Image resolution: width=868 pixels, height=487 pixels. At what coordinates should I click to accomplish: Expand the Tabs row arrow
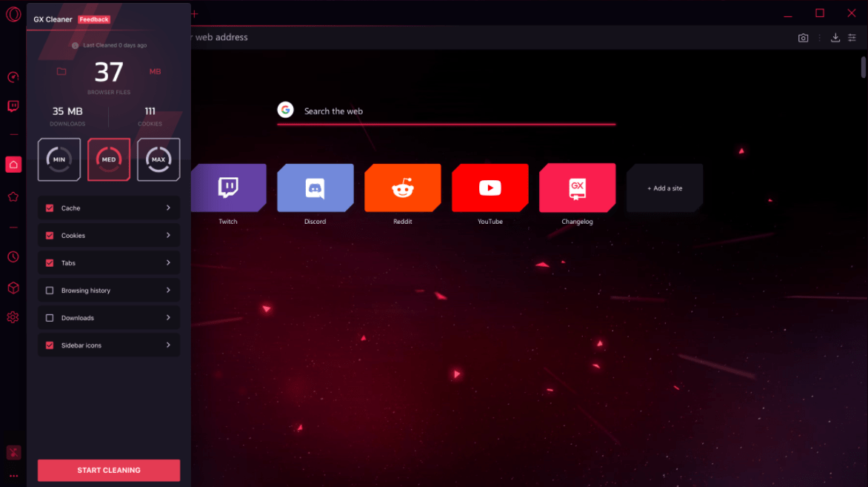click(168, 262)
